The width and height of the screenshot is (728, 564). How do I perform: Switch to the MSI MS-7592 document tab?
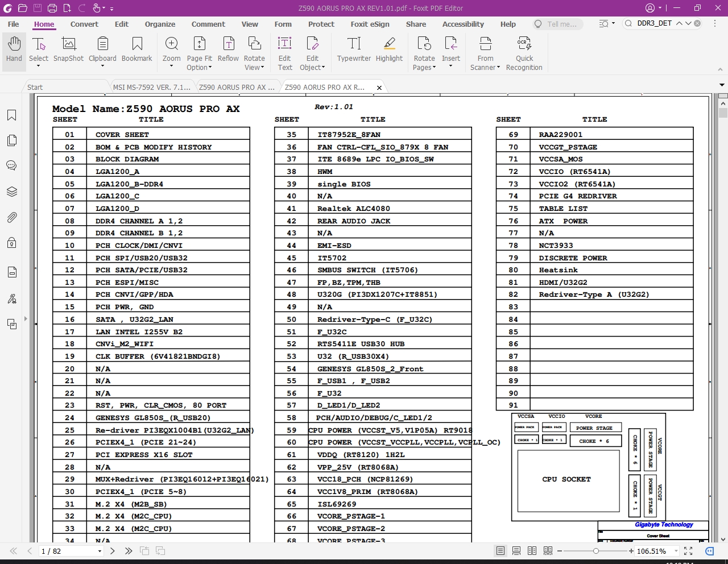[151, 87]
